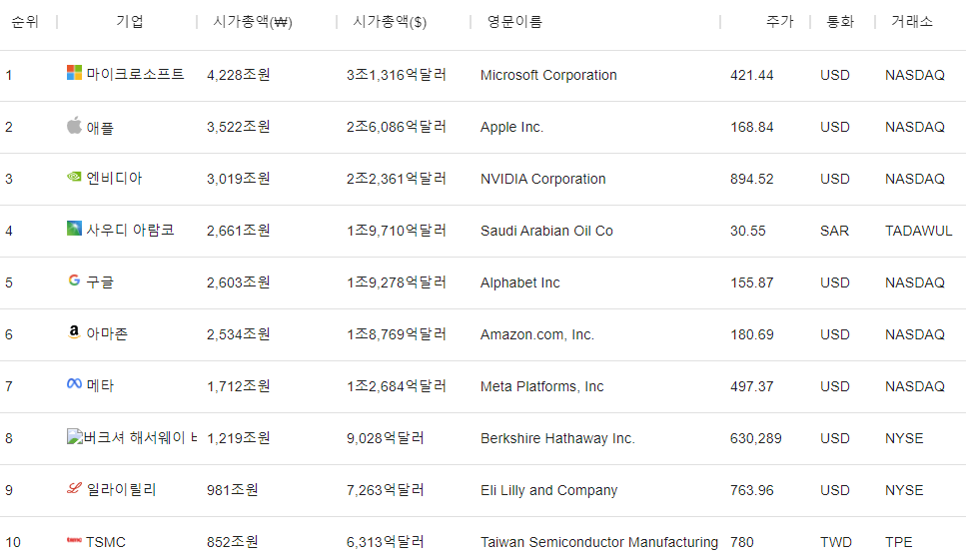Image resolution: width=966 pixels, height=560 pixels.
Task: Click the Google G logo icon
Action: [x=74, y=280]
